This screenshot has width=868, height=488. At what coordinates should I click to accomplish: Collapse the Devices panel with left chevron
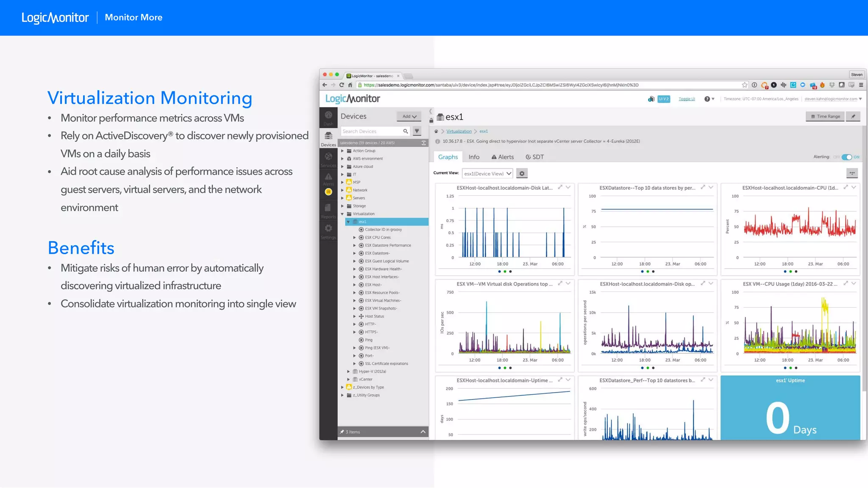pos(431,111)
